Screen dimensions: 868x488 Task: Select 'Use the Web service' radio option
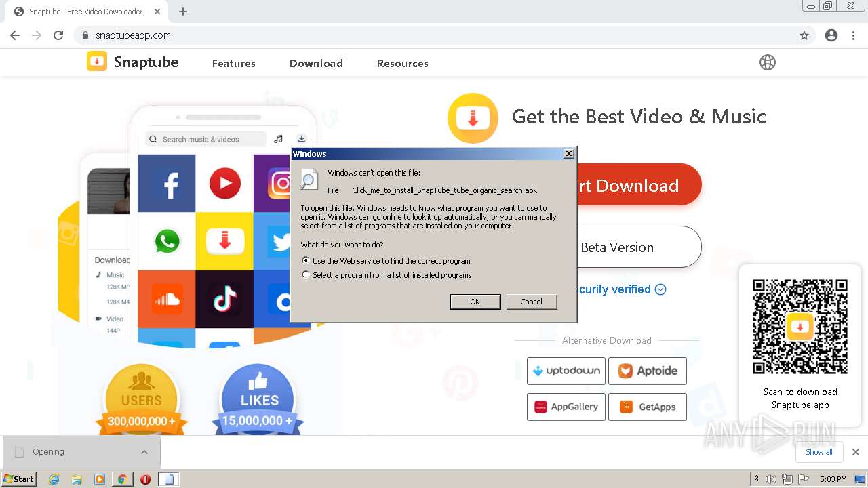coord(306,260)
